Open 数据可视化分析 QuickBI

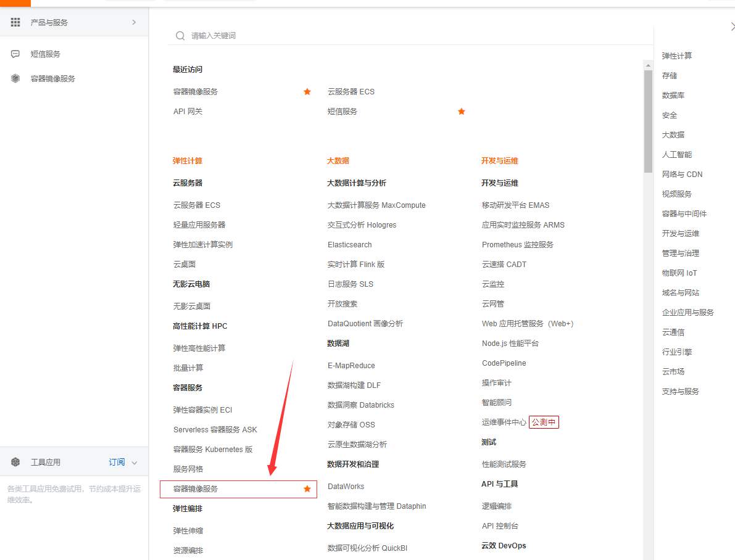click(367, 548)
